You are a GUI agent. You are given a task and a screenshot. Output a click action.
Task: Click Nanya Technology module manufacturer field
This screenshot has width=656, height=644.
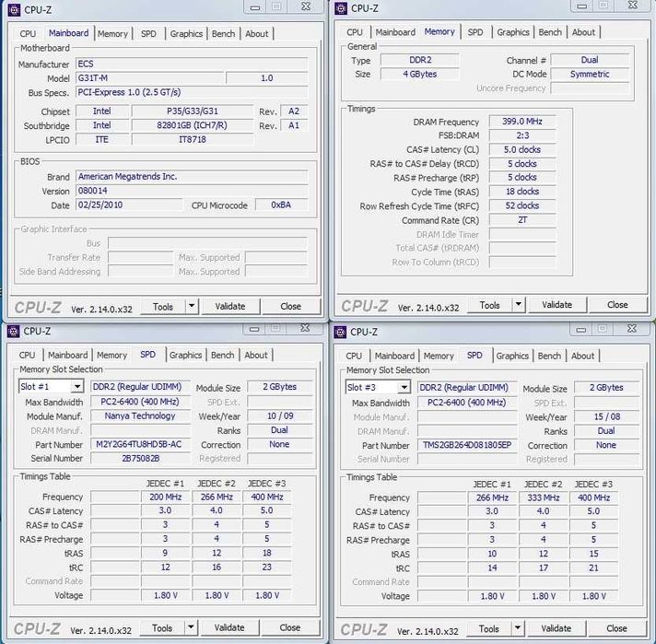click(140, 416)
